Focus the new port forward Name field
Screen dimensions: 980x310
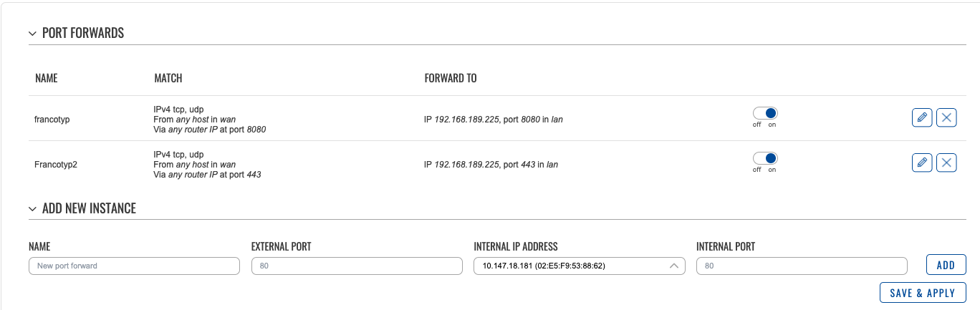(134, 266)
